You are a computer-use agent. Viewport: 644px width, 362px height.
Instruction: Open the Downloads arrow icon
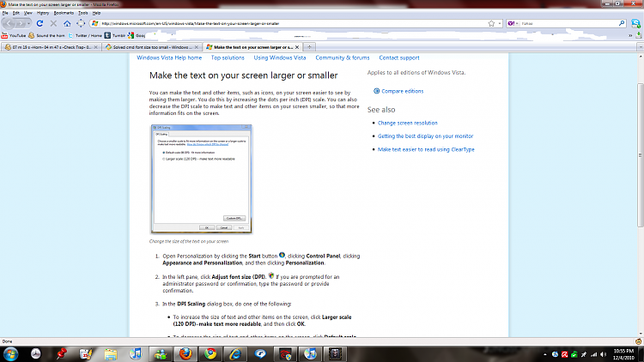pos(639,35)
